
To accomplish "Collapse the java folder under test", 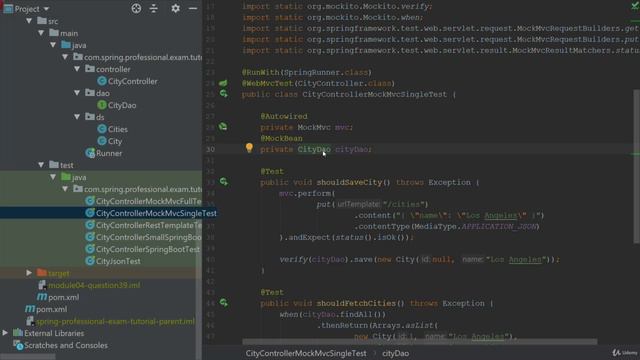I will (53, 177).
